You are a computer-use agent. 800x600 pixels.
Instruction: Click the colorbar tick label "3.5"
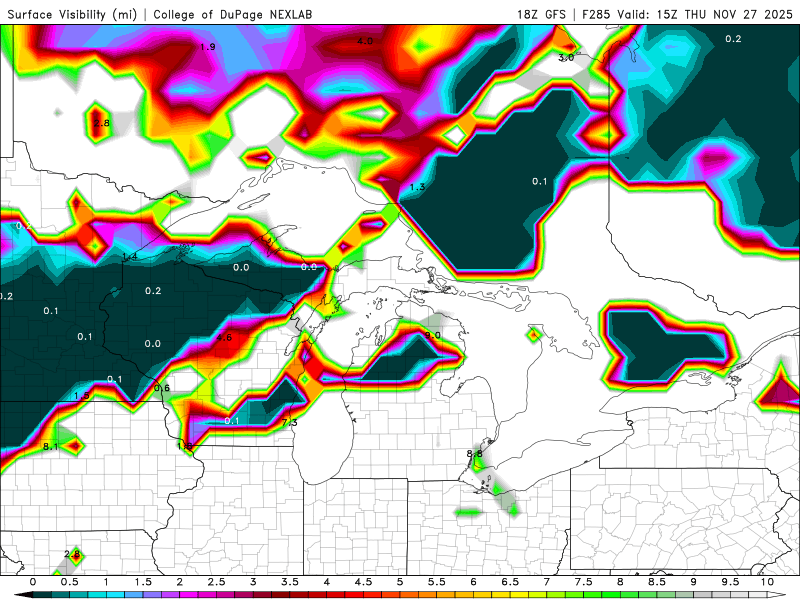click(290, 582)
